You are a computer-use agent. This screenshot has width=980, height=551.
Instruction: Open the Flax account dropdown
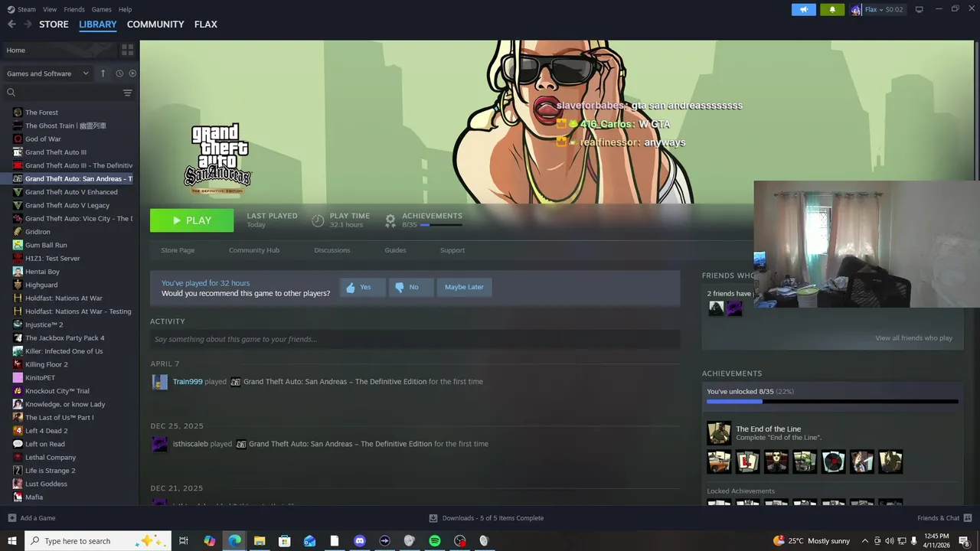pos(877,9)
